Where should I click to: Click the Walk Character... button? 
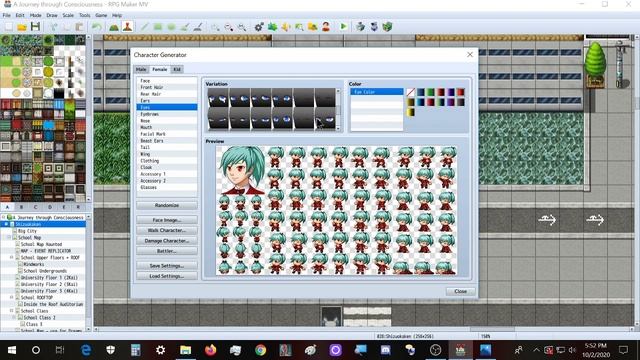pos(167,230)
